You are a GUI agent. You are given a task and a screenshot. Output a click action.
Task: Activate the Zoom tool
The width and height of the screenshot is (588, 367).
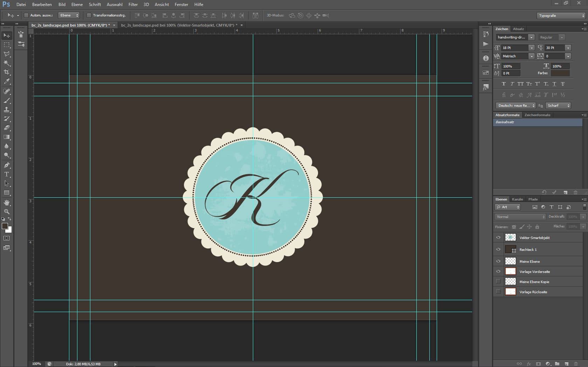7,212
